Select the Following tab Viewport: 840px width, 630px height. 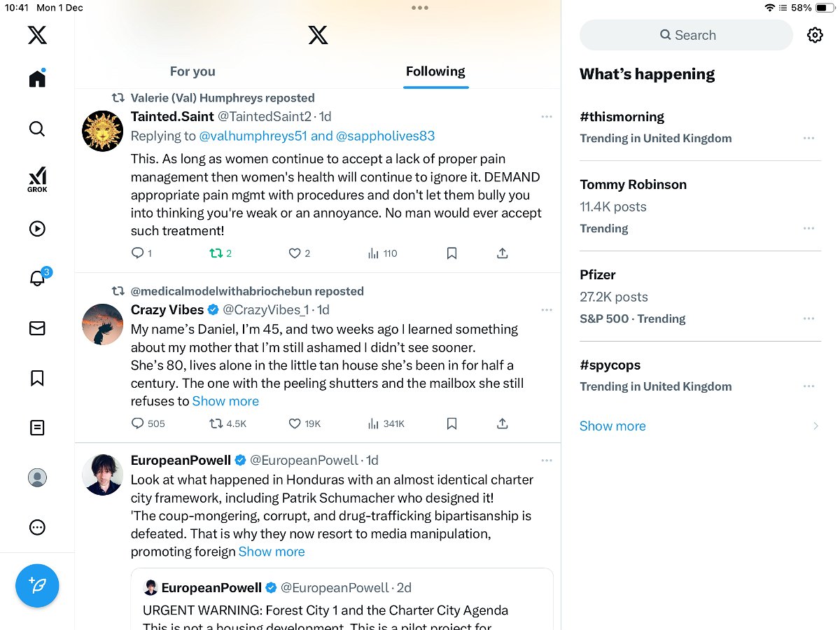(435, 71)
